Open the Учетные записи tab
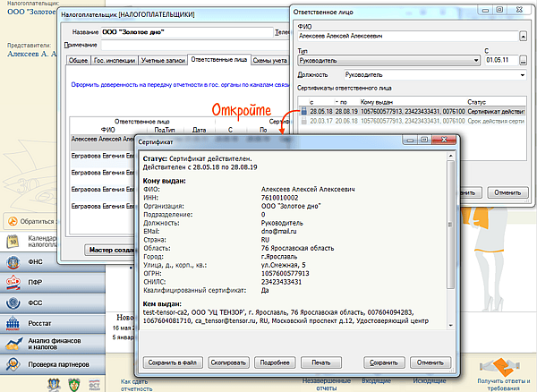This screenshot has width=537, height=392. point(162,60)
